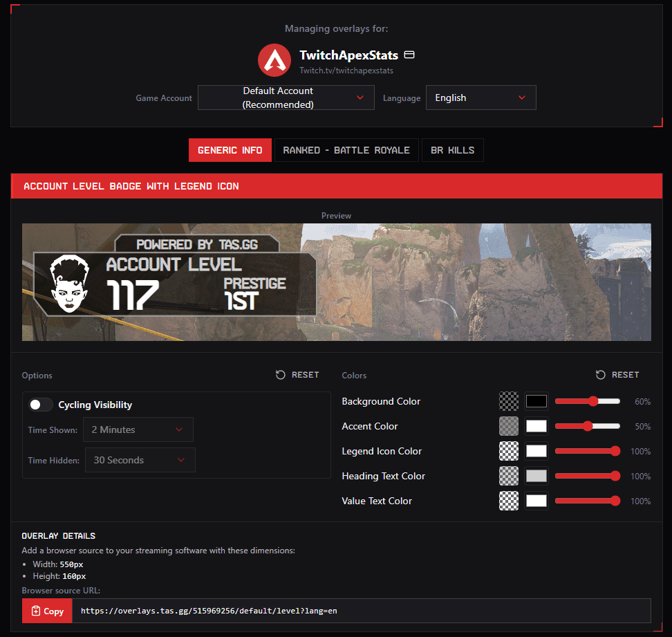The height and width of the screenshot is (637, 672).
Task: Click the Apex Legends logo avatar
Action: coord(274,60)
